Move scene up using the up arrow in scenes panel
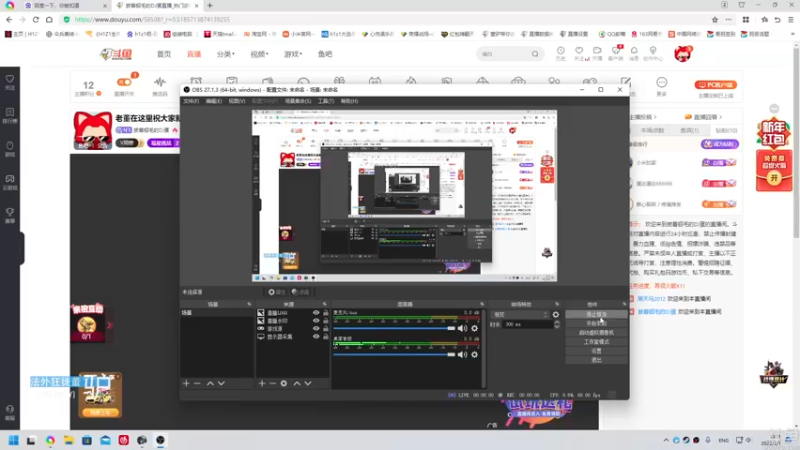 coord(210,383)
